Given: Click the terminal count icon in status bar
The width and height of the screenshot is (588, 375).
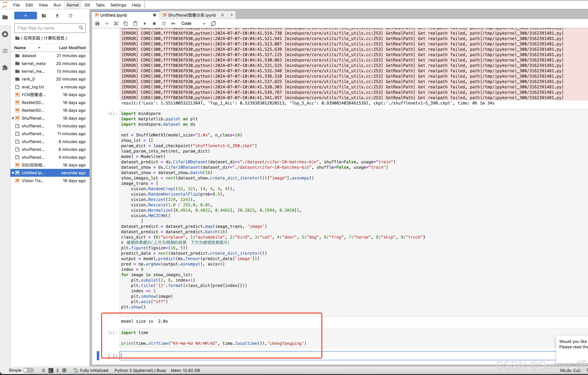Looking at the screenshot, I should [51, 370].
